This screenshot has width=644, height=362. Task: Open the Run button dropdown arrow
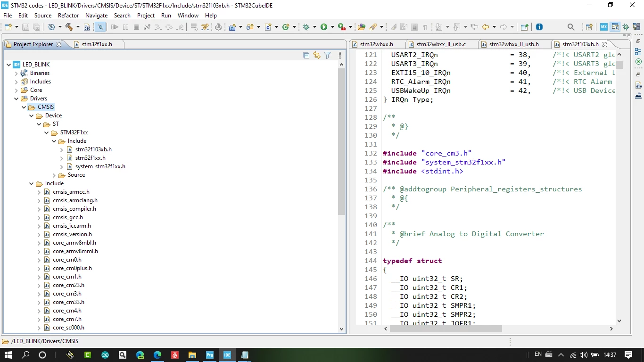click(x=332, y=27)
